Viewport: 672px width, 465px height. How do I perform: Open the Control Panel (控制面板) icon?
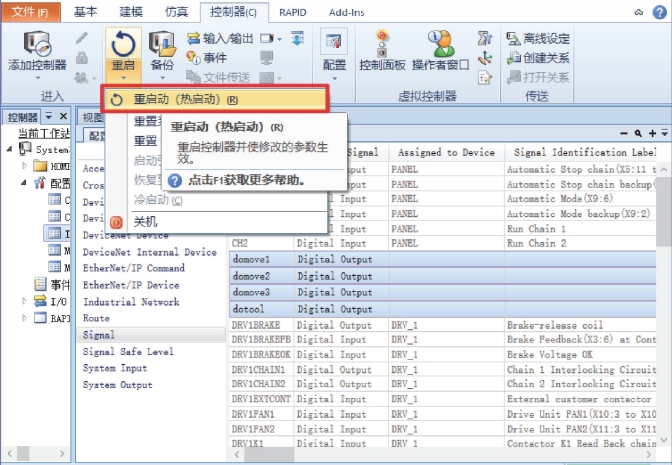click(x=382, y=50)
